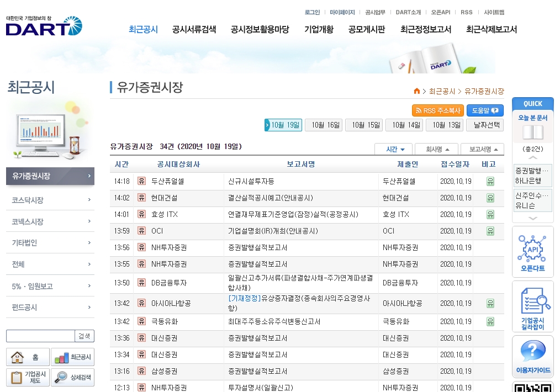The image size is (560, 392).
Task: Sort the list by 시간 descending
Action: [394, 149]
